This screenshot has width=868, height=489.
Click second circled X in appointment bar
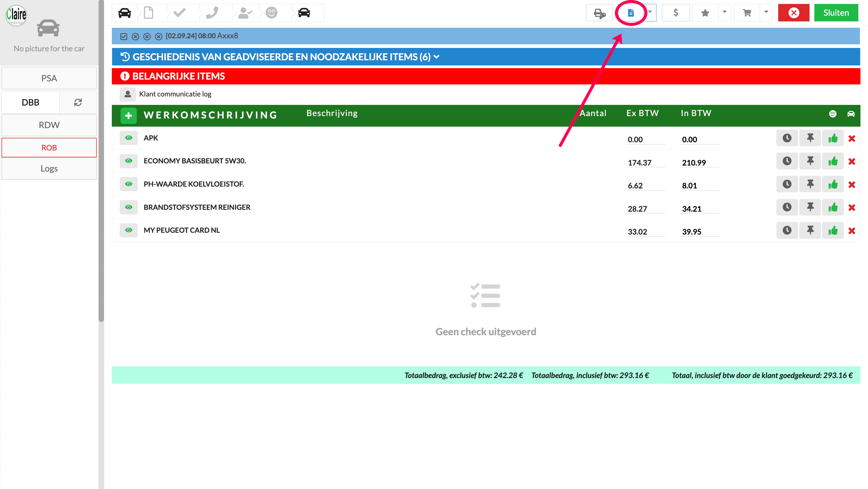147,36
